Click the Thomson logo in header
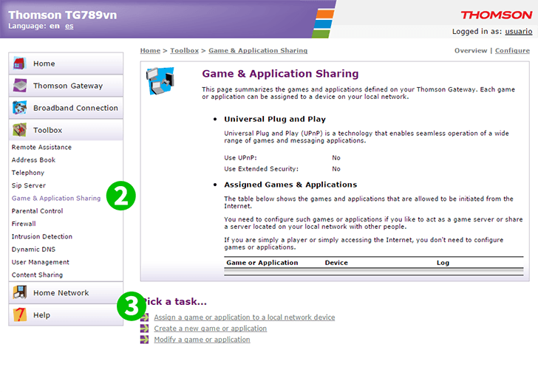Image resolution: width=538 pixels, height=392 pixels. coord(496,15)
